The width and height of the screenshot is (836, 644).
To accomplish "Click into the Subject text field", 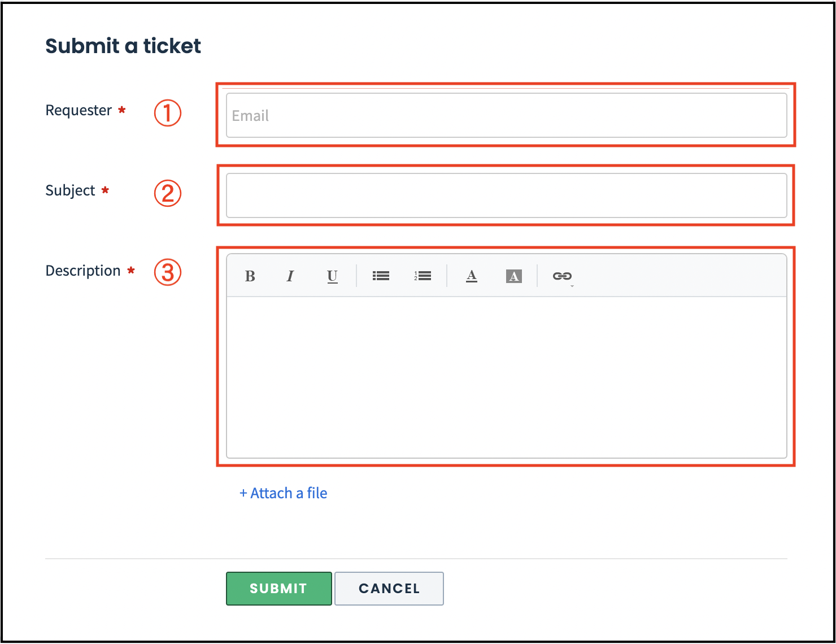I will tap(507, 195).
